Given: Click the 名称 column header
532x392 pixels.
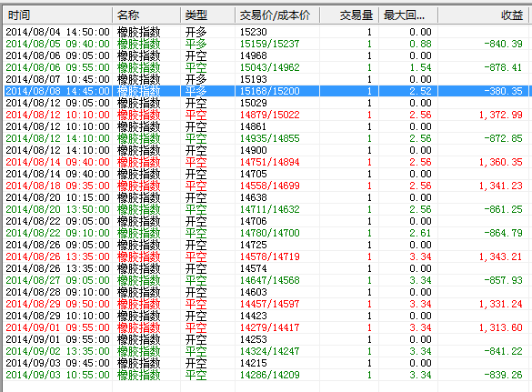Looking at the screenshot, I should (146, 15).
